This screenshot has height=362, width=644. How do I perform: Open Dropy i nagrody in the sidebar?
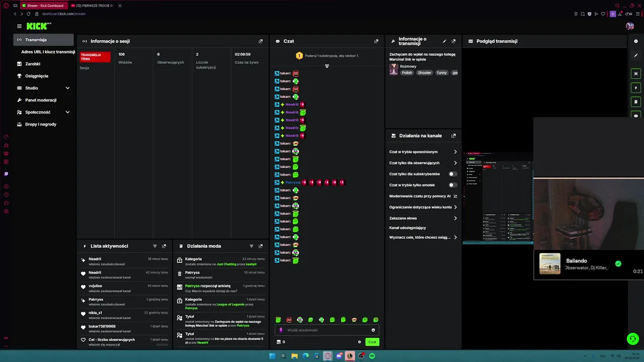(41, 124)
